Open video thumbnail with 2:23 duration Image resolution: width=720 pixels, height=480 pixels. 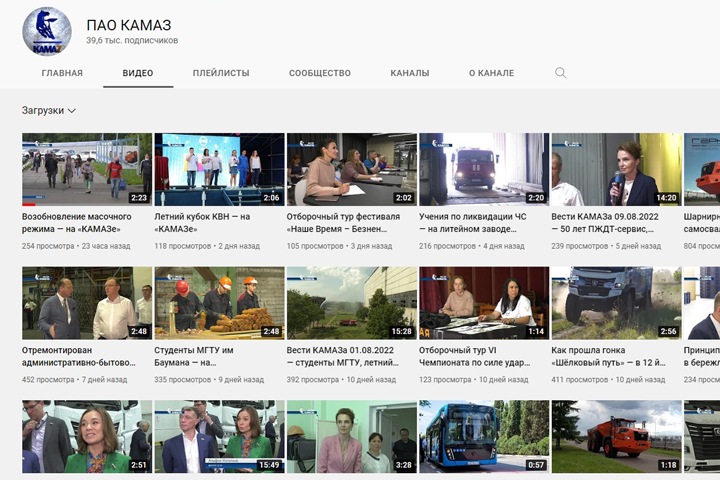[87, 169]
